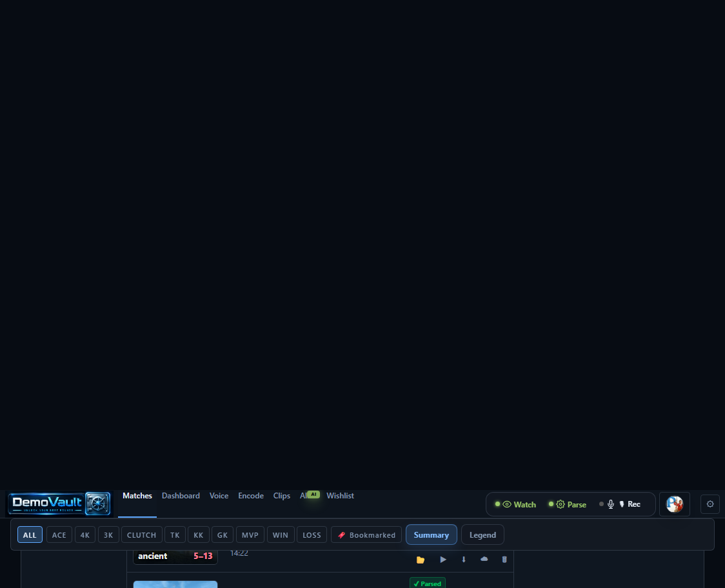Open the Clips tab
The image size is (725, 588).
[282, 496]
